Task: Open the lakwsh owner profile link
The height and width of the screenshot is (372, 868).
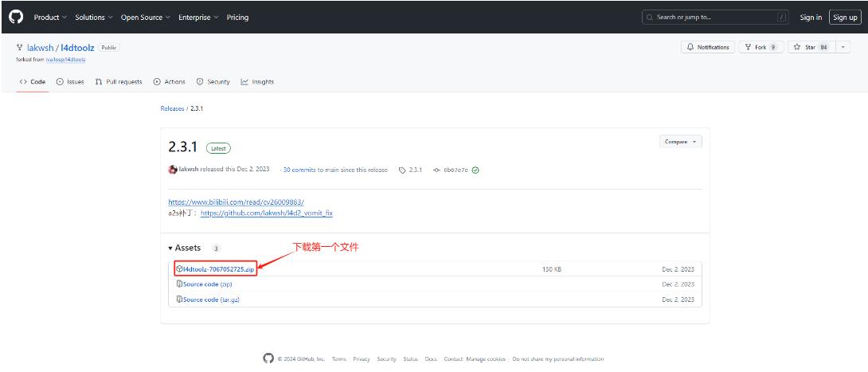Action: coord(40,48)
